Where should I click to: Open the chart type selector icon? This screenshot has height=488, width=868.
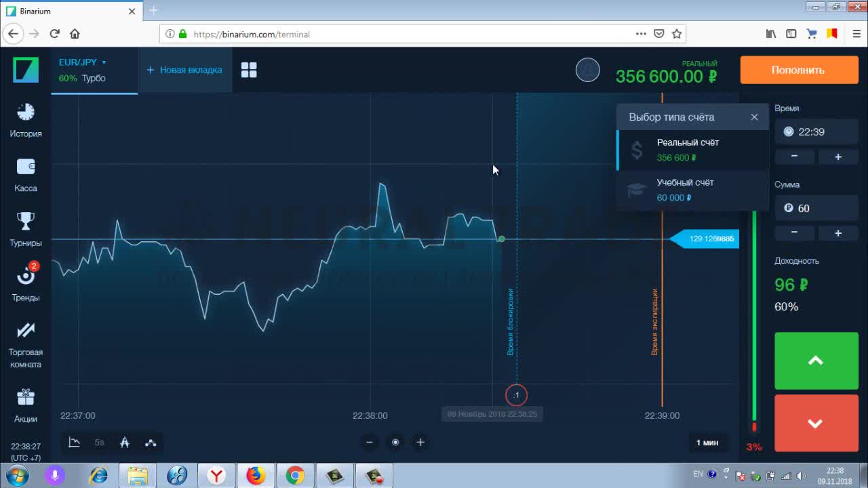(x=75, y=443)
